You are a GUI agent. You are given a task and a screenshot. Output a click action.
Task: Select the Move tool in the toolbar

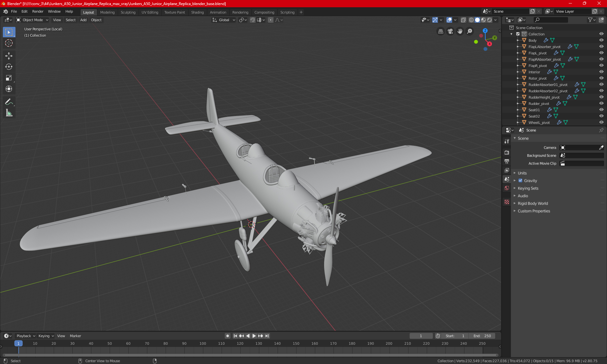click(x=9, y=56)
